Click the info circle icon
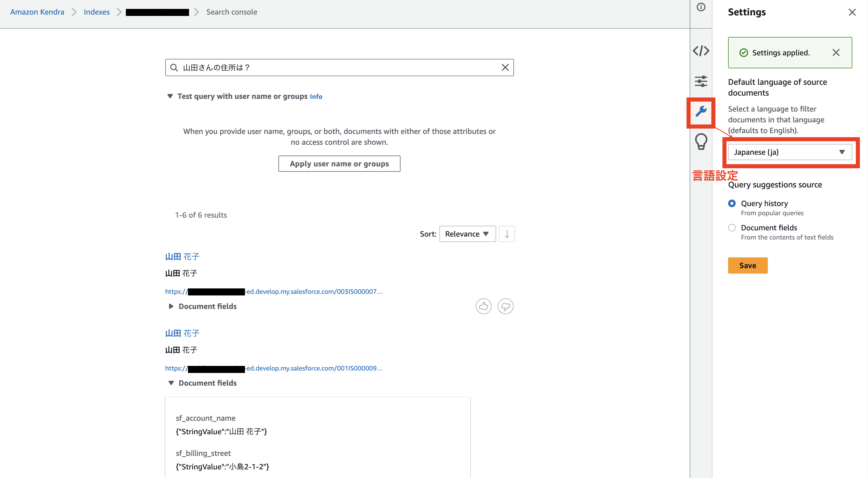 click(x=701, y=7)
